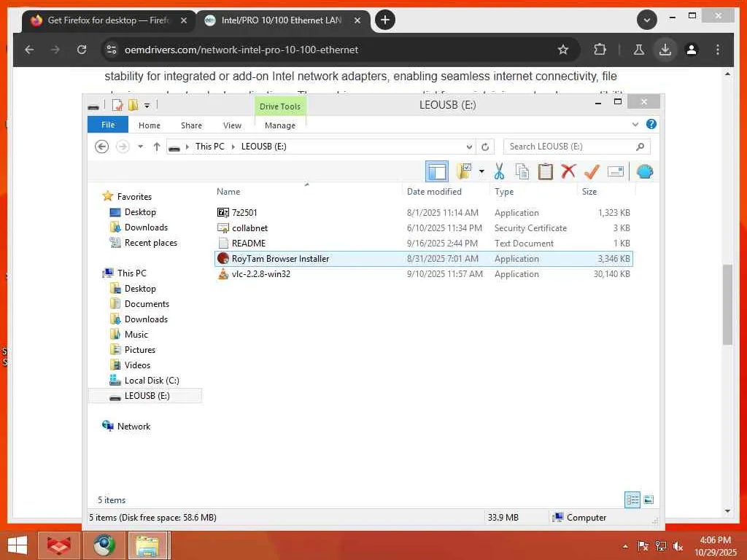Click the Rename icon beside the checkmark
The height and width of the screenshot is (560, 747).
pos(616,171)
